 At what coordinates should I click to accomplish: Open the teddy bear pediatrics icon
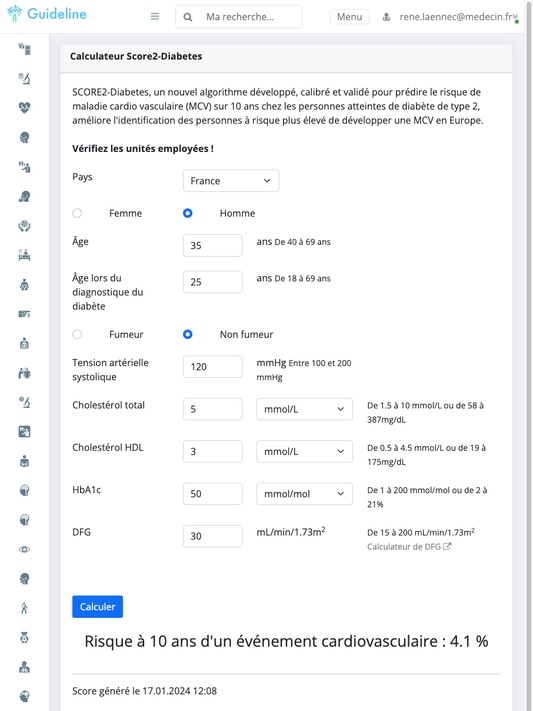coord(24,638)
